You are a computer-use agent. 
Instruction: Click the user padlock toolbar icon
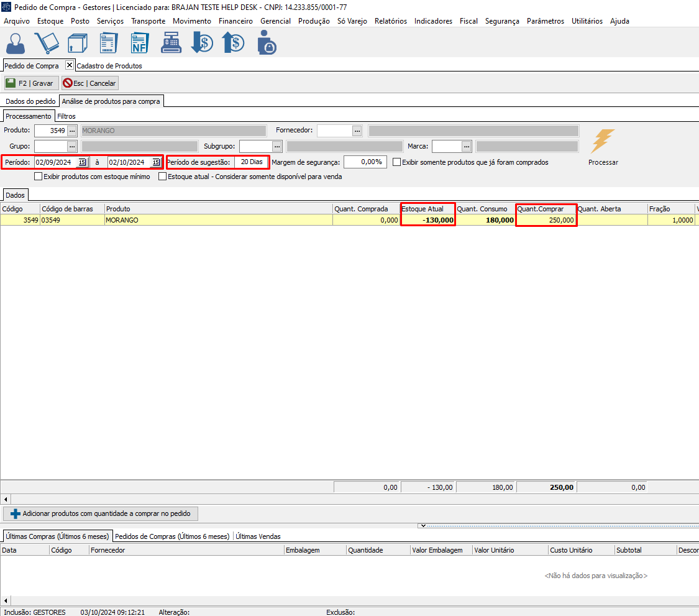266,44
